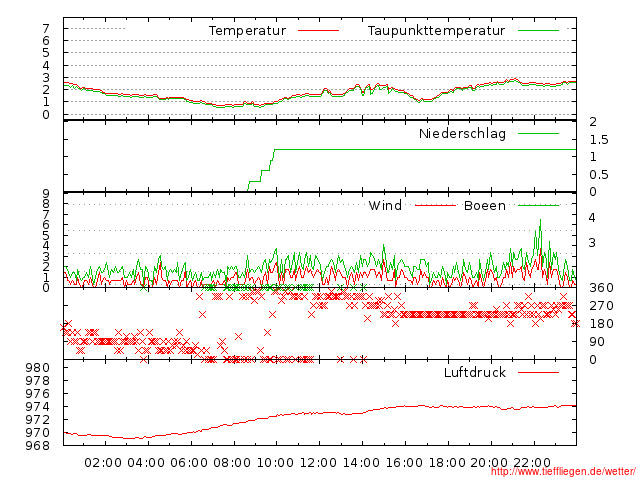Click the 972 pressure axis value
Image resolution: width=640 pixels, height=480 pixels.
coord(38,420)
